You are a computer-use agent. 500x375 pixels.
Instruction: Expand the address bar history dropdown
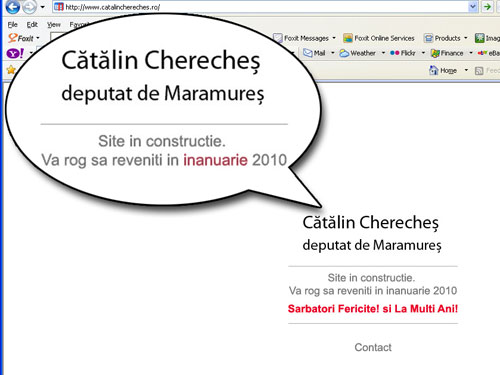[x=473, y=7]
